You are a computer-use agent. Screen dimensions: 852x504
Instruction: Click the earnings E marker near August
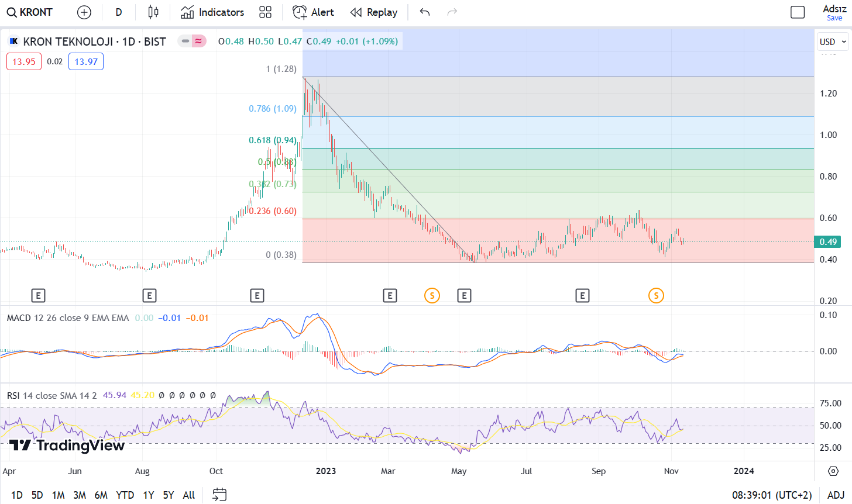click(x=149, y=296)
